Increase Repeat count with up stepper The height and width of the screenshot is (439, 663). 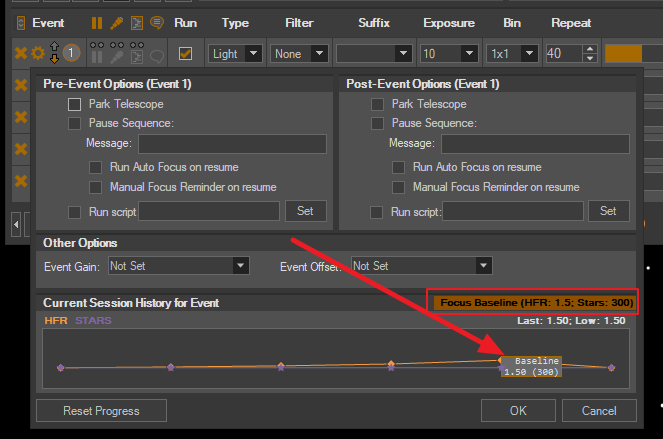pyautogui.click(x=590, y=49)
